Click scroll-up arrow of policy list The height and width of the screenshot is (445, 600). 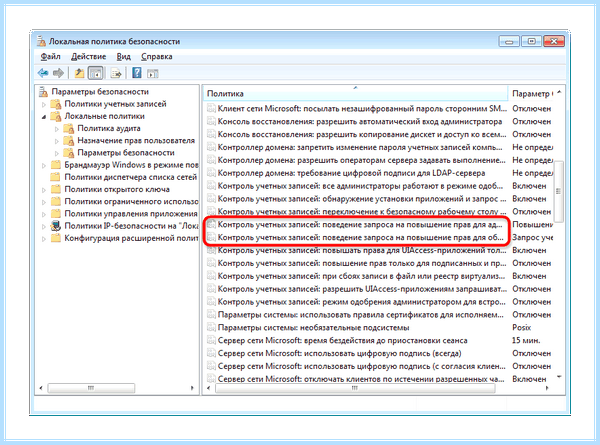(x=559, y=93)
